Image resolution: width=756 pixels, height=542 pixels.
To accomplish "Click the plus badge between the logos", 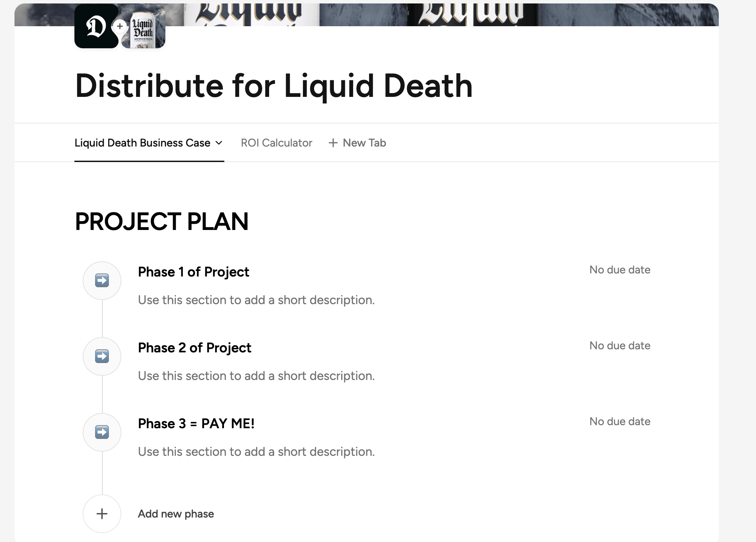I will (120, 26).
